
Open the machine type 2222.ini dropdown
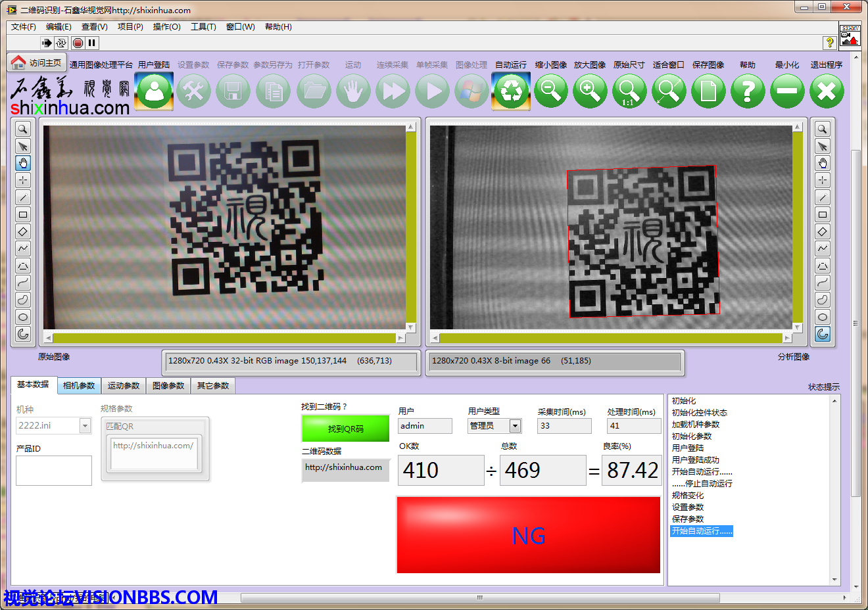[x=85, y=426]
